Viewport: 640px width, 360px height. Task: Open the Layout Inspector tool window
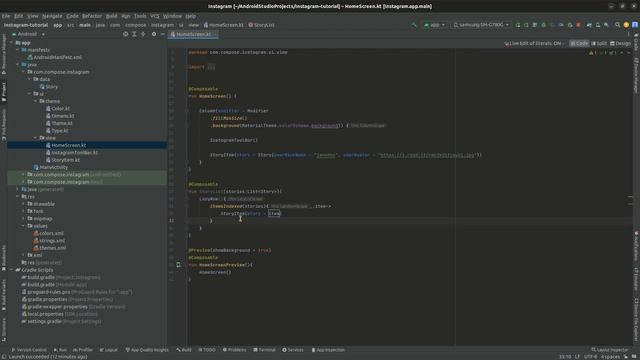pyautogui.click(x=610, y=350)
